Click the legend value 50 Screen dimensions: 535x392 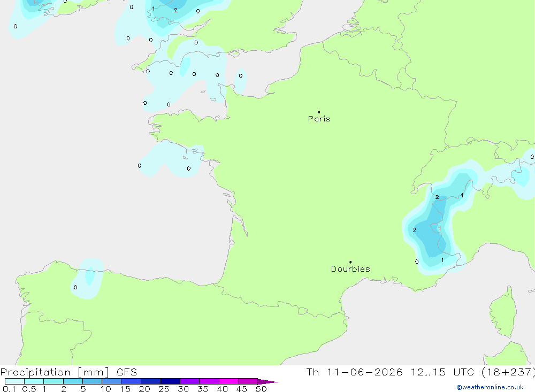[261, 389]
